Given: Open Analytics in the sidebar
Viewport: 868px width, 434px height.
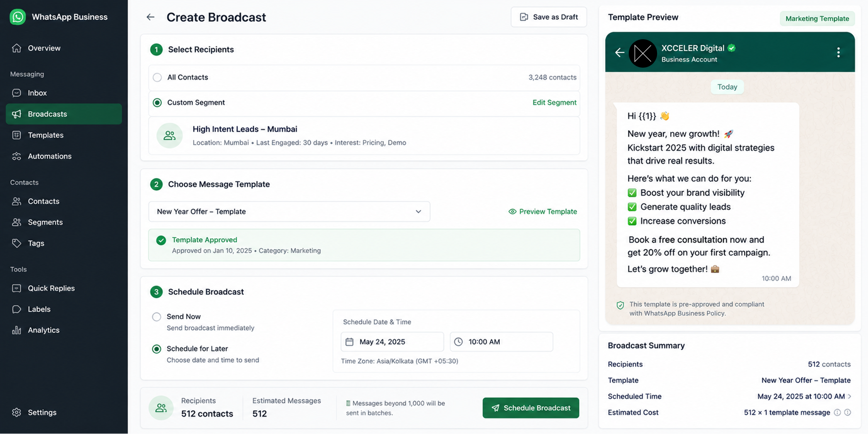Looking at the screenshot, I should click(x=64, y=330).
